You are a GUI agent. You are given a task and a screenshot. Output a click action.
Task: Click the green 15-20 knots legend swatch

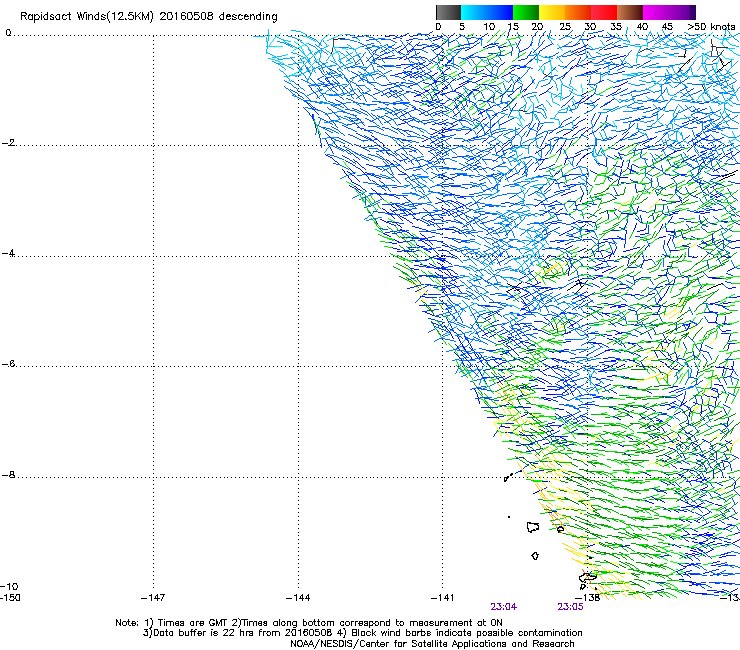[526, 12]
